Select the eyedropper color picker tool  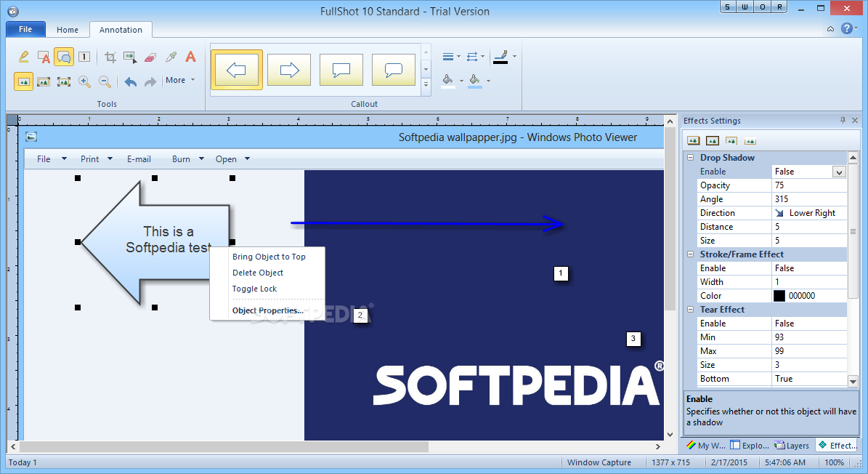pos(171,57)
